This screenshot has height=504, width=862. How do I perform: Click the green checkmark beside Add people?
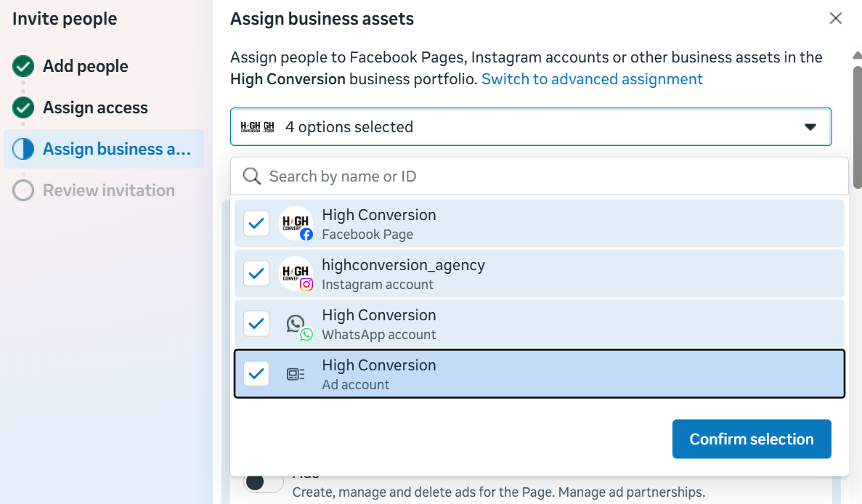[x=23, y=66]
